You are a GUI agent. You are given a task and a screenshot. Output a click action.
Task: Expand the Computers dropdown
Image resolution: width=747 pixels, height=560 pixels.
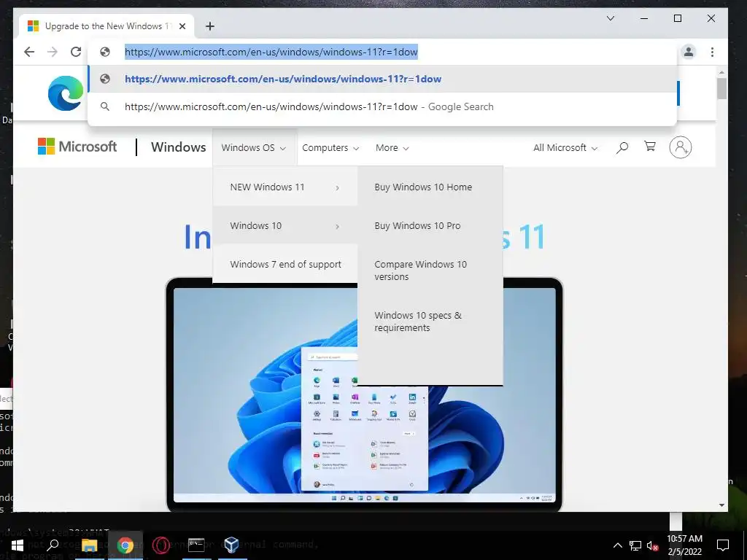[330, 147]
